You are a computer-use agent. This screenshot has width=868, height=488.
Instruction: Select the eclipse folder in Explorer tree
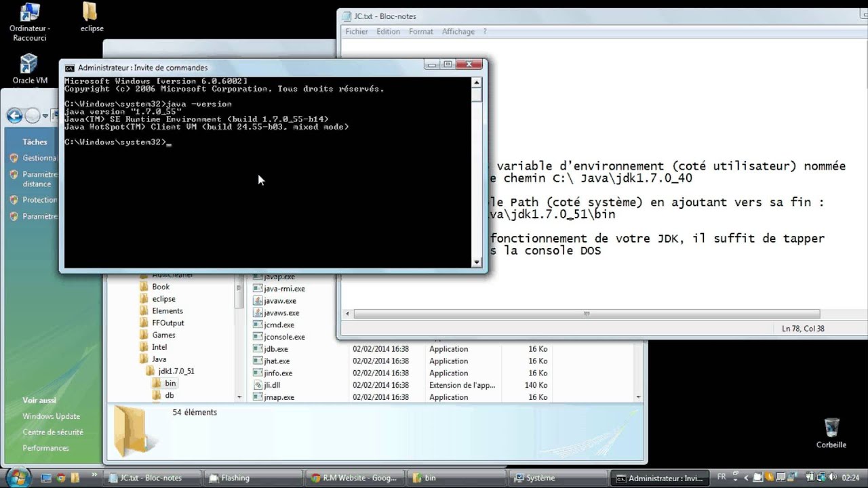163,299
